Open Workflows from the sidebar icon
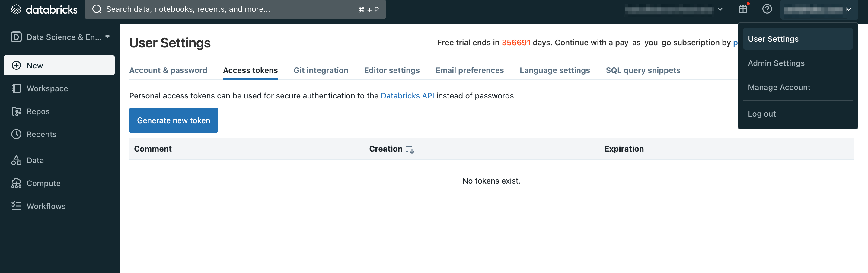The width and height of the screenshot is (868, 273). coord(16,206)
